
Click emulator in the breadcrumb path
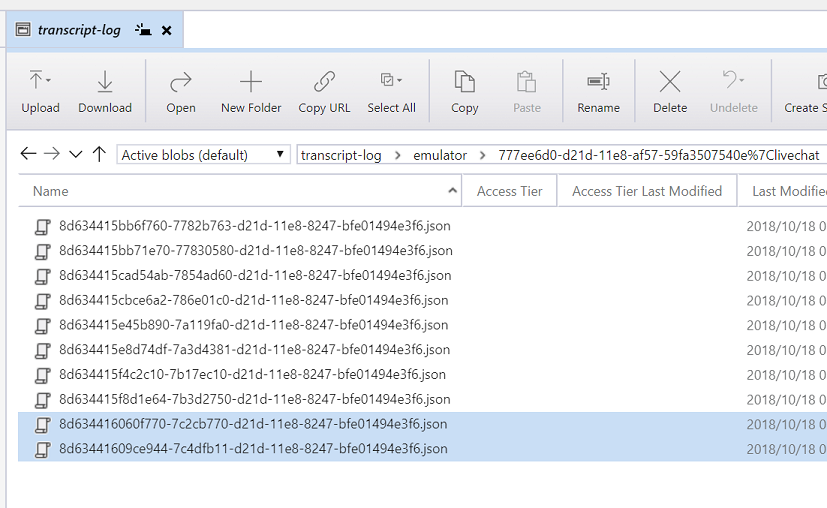pos(440,155)
